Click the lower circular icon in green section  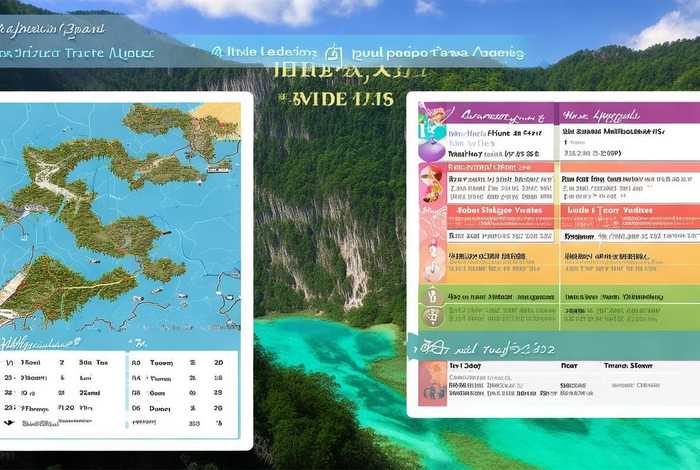tap(433, 319)
